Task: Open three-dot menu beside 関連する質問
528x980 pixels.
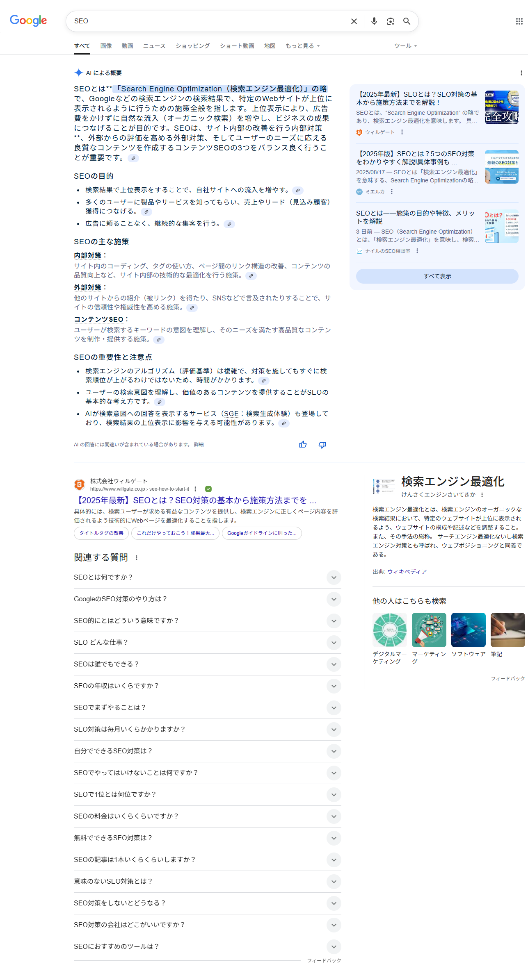Action: 137,558
